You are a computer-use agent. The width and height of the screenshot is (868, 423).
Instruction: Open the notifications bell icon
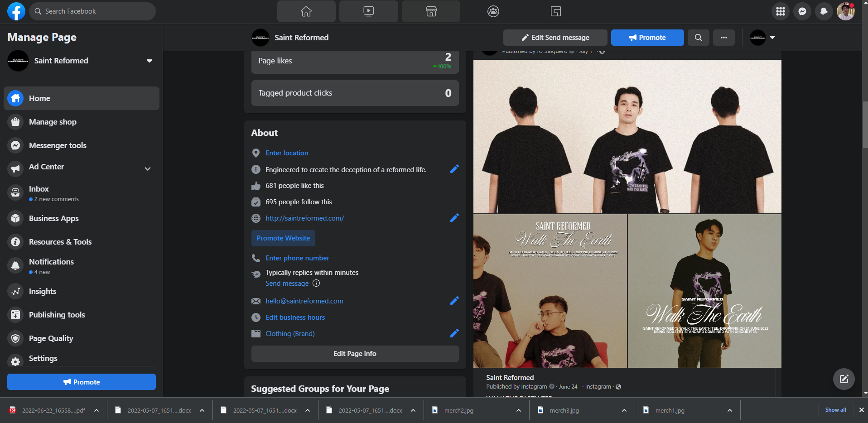pyautogui.click(x=824, y=11)
